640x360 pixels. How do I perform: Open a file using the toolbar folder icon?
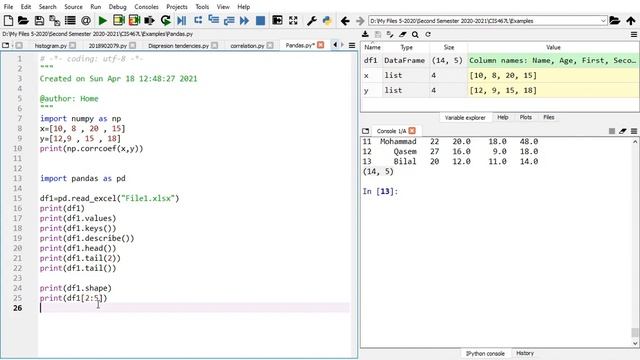click(23, 20)
